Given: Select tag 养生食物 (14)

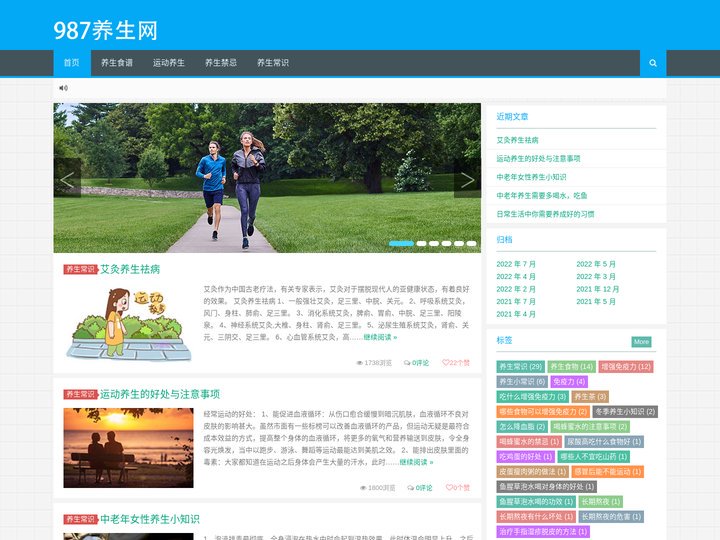Looking at the screenshot, I should 572,366.
